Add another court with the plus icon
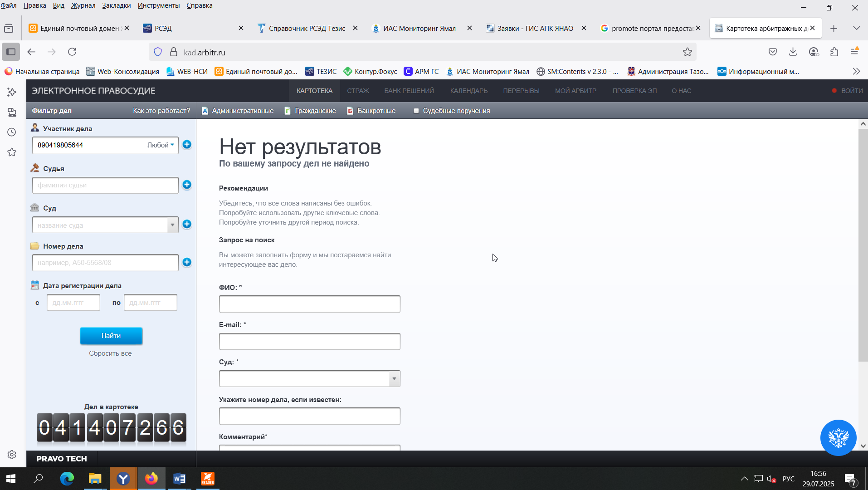Screen dimensions: 868x490 [x=187, y=224]
